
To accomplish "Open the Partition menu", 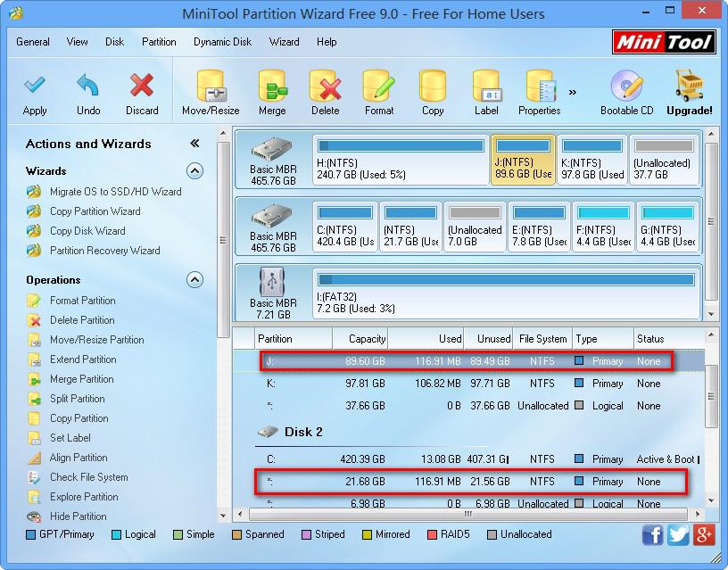I will [x=159, y=42].
